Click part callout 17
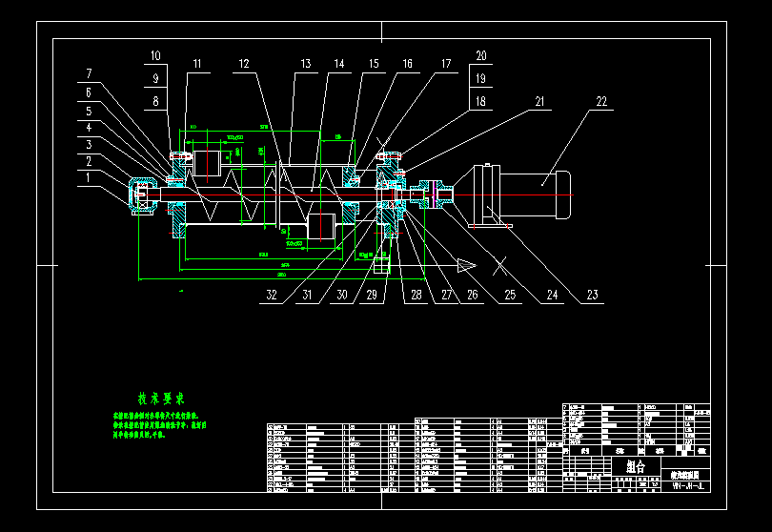772x532 pixels. click(x=446, y=64)
